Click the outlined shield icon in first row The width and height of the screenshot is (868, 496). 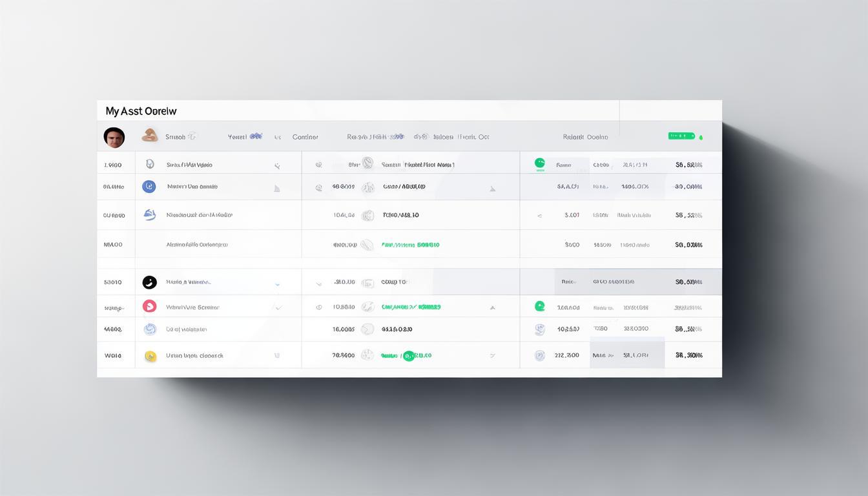[x=150, y=165]
